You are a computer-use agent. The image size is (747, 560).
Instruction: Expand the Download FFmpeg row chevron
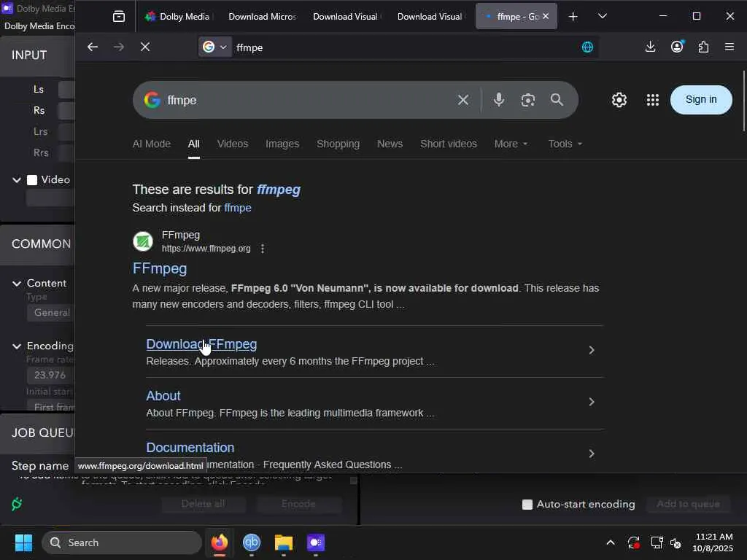591,351
